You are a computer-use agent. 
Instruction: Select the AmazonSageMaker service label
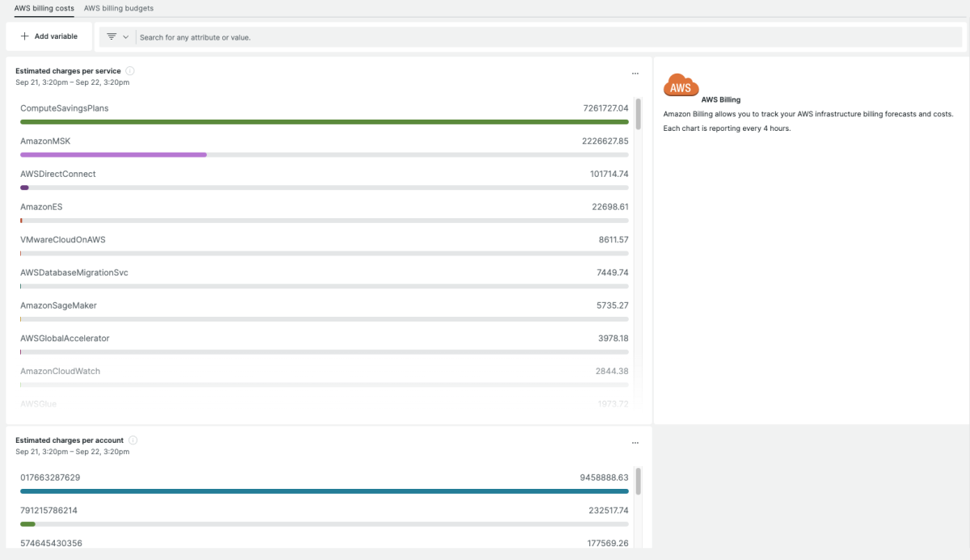[58, 305]
